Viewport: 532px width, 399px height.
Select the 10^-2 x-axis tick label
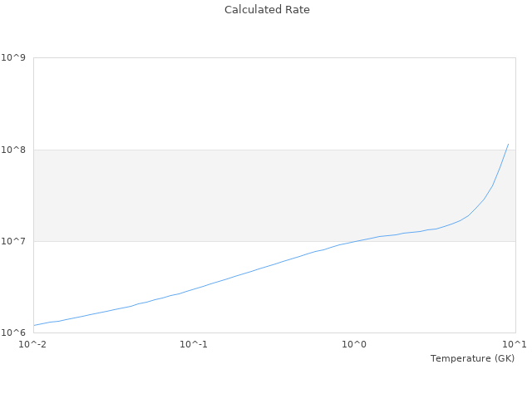tap(33, 344)
